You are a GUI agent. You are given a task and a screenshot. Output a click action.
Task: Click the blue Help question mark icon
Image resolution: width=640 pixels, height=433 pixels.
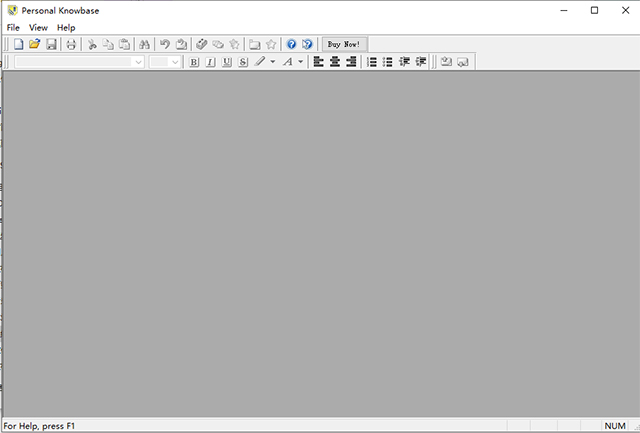tap(291, 45)
